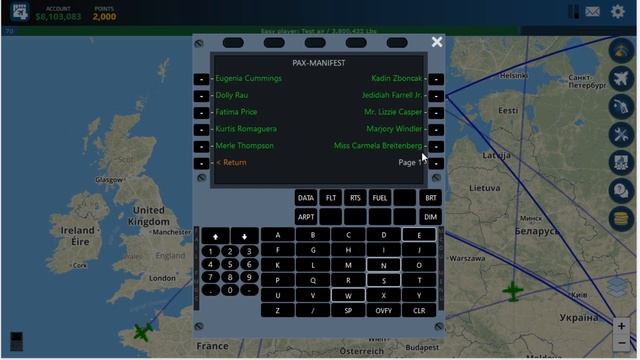Image resolution: width=640 pixels, height=360 pixels.
Task: Select line key beside Dolly Rau
Action: tap(201, 96)
